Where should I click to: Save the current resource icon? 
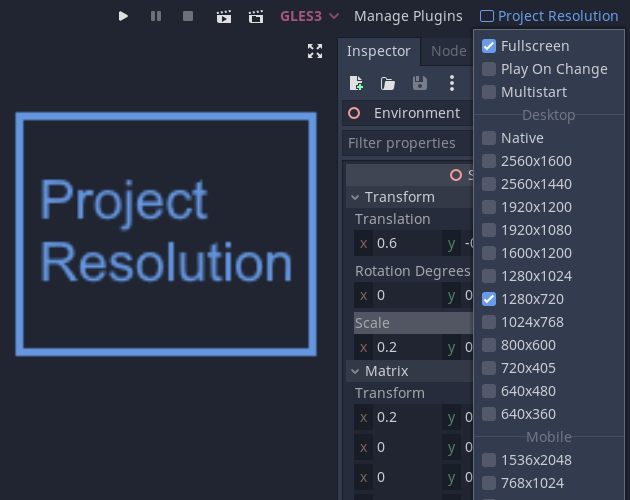tap(420, 83)
